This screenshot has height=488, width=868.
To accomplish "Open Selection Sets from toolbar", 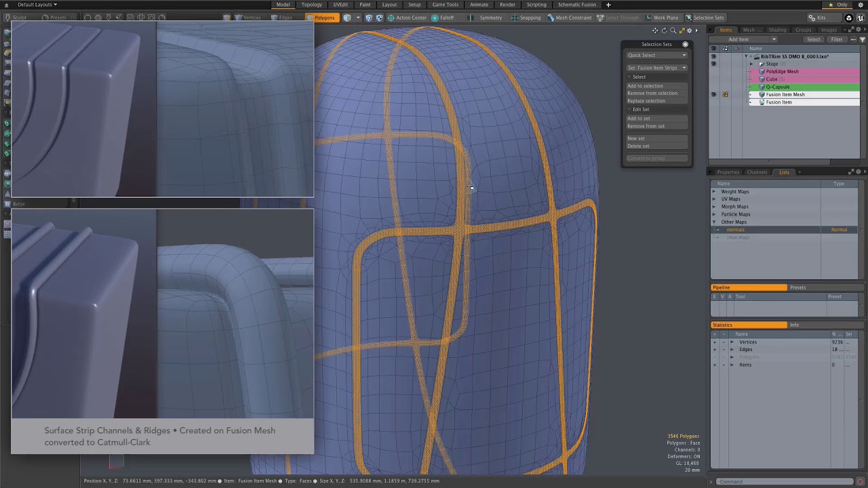I will pos(705,18).
